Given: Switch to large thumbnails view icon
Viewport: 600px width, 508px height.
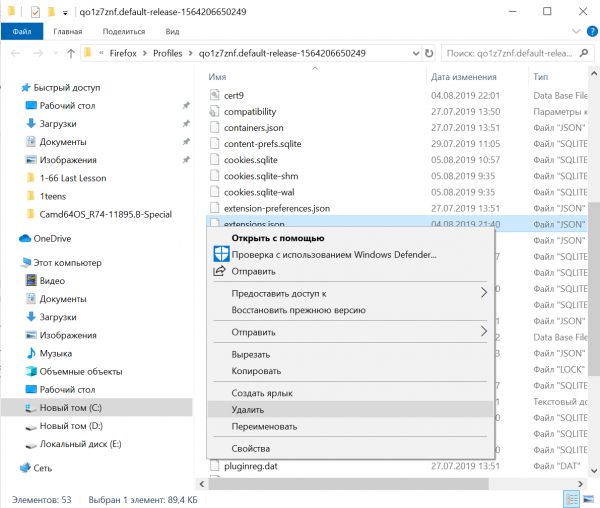Looking at the screenshot, I should (589, 500).
